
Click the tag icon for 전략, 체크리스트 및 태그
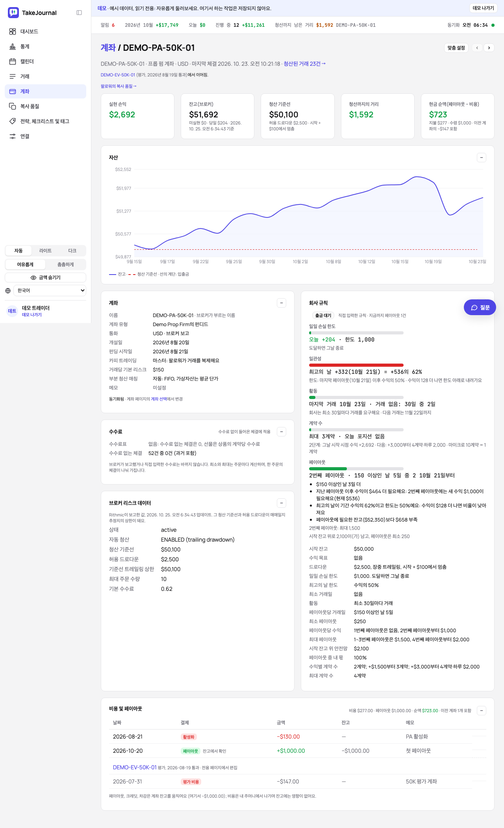13,121
